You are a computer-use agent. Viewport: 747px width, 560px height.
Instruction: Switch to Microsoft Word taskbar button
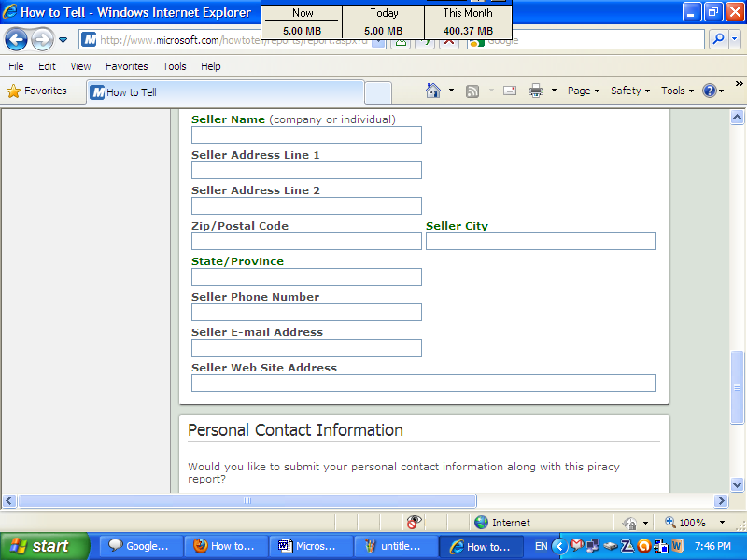(311, 546)
